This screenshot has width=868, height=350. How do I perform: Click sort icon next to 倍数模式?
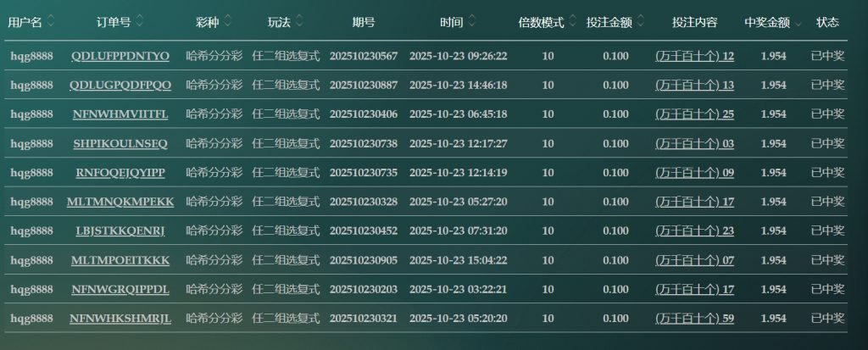[x=572, y=20]
